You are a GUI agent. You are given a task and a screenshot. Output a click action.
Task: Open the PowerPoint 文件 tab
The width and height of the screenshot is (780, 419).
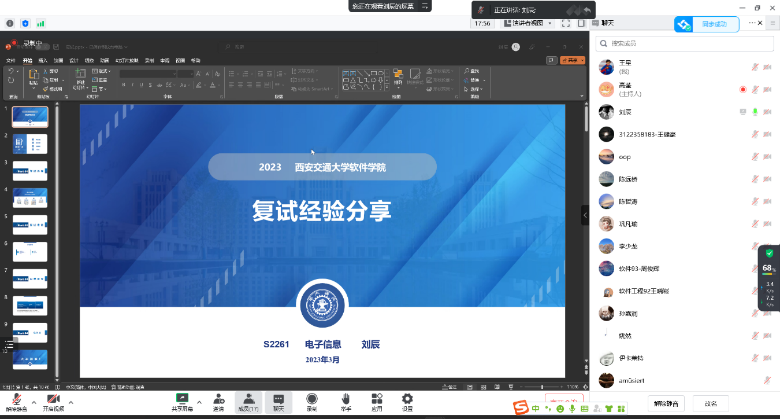point(10,60)
